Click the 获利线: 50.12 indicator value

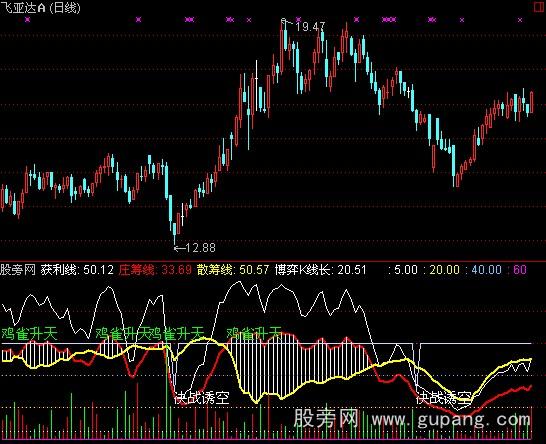[x=77, y=270]
